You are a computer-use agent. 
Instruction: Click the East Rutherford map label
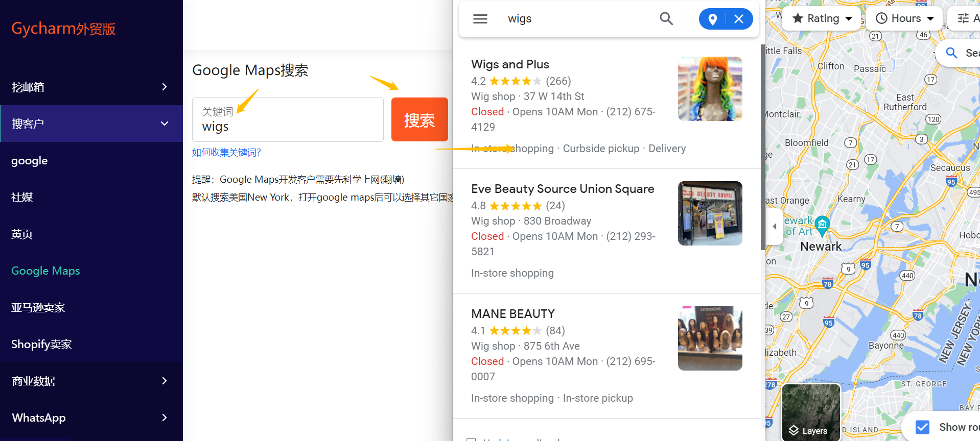[905, 102]
